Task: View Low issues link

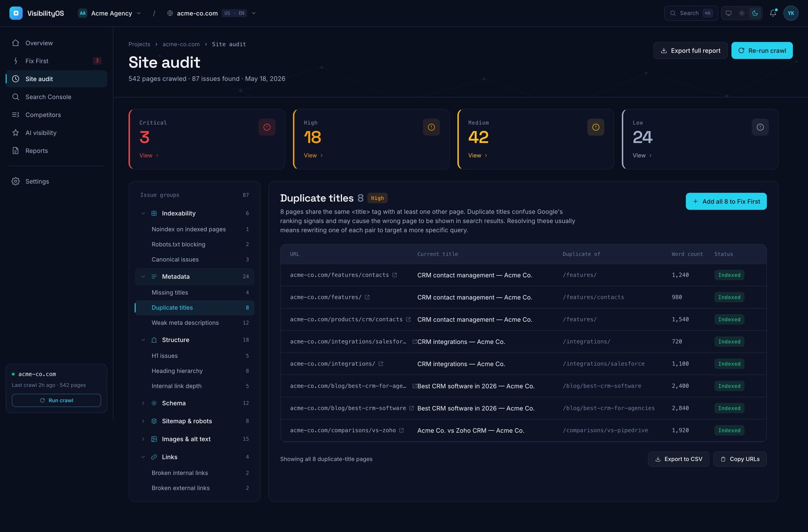Action: 642,156
